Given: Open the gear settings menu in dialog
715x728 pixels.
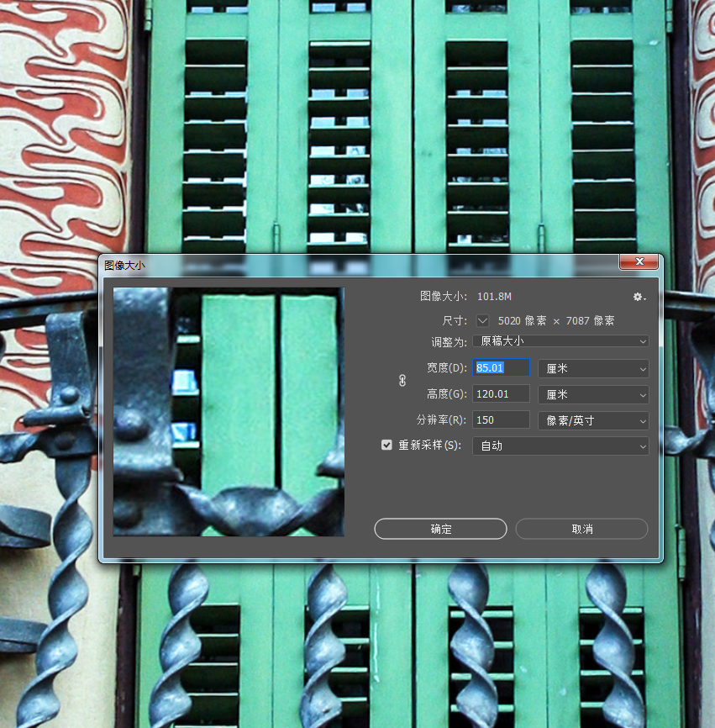Looking at the screenshot, I should click(x=639, y=297).
